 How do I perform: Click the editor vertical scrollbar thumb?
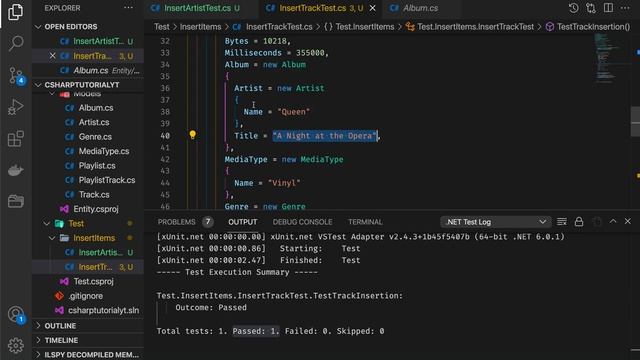[636, 121]
